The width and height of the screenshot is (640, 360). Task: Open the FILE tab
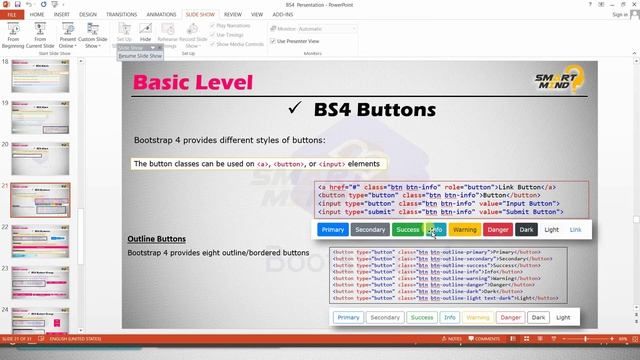[x=12, y=15]
